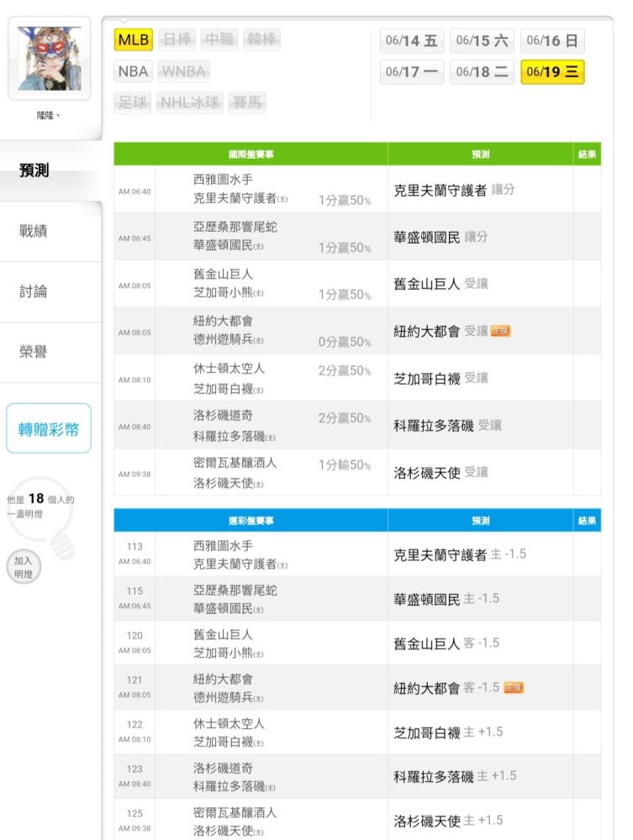Click 國際盤賽事 table header

tap(251, 155)
